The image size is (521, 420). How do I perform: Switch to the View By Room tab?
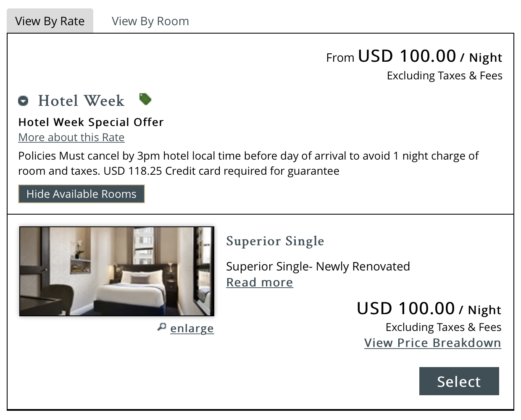150,21
